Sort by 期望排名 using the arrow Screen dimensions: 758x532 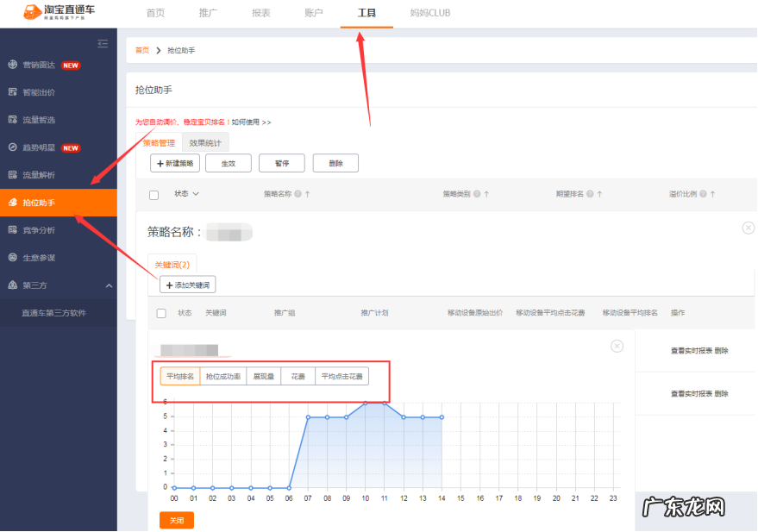601,194
